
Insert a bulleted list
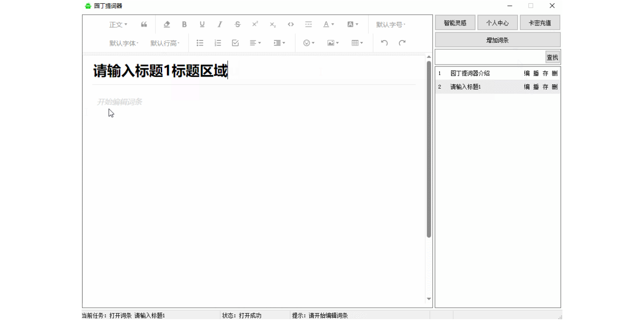coord(200,43)
